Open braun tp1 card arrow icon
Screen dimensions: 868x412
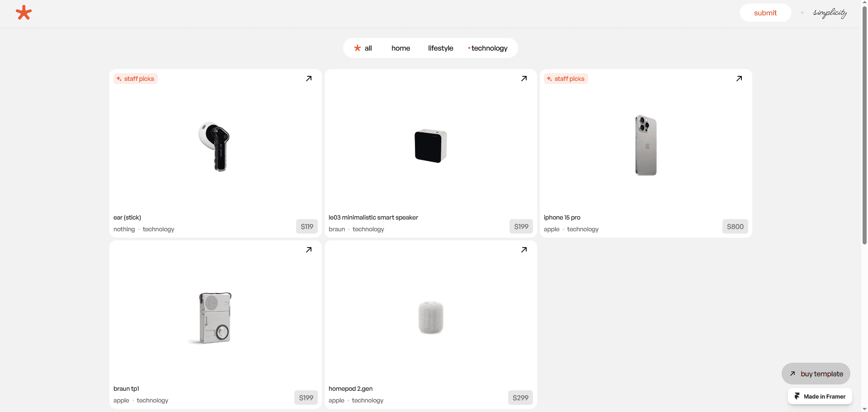[x=309, y=250]
